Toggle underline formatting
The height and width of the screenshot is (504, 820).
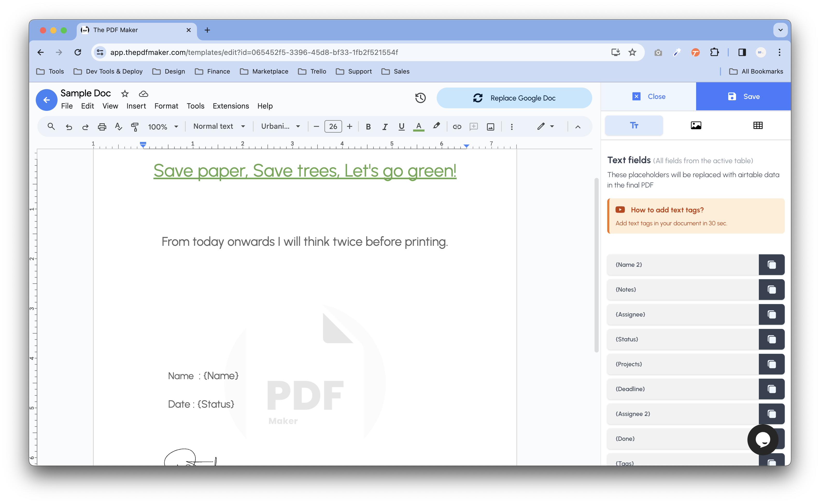point(401,126)
